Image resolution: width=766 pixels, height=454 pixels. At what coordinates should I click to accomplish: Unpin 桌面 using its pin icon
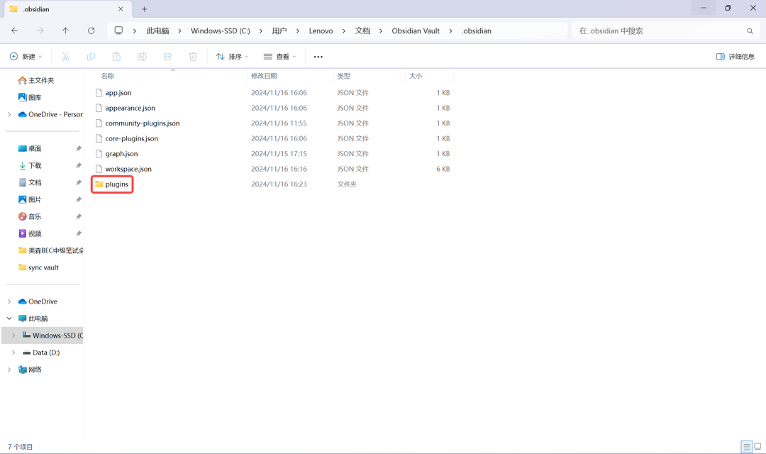click(78, 149)
